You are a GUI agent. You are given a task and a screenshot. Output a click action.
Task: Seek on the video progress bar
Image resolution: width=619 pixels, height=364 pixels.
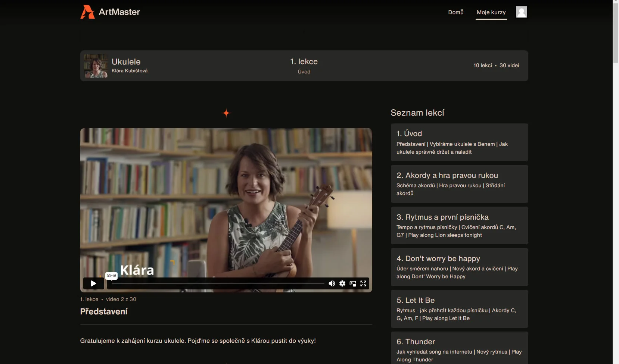(218, 283)
